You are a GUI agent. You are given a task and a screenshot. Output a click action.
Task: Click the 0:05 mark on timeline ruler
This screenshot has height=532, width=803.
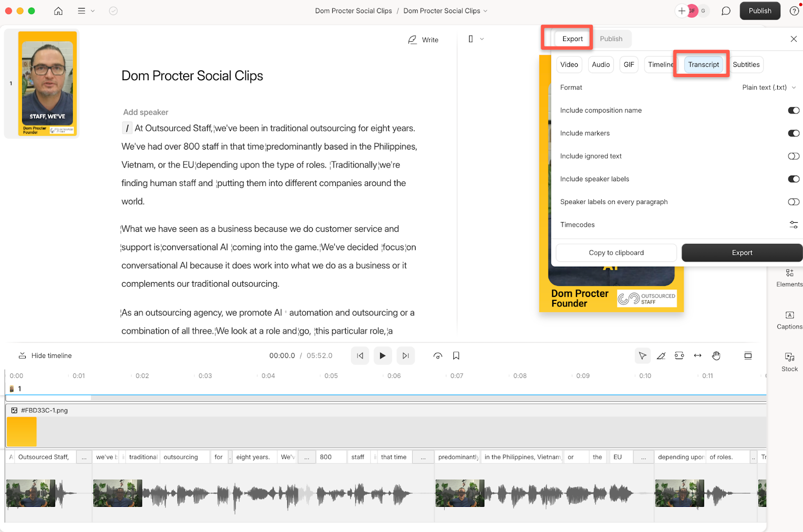[x=331, y=376]
